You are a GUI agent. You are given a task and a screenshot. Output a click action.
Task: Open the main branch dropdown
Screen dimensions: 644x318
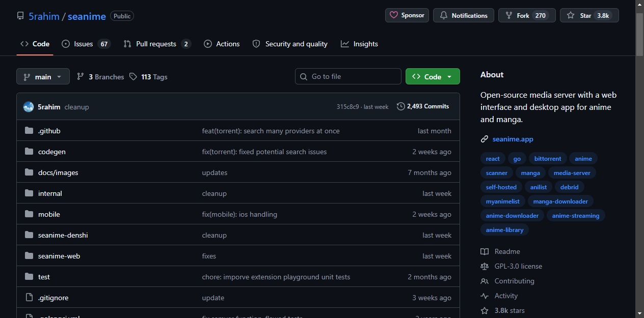coord(43,76)
